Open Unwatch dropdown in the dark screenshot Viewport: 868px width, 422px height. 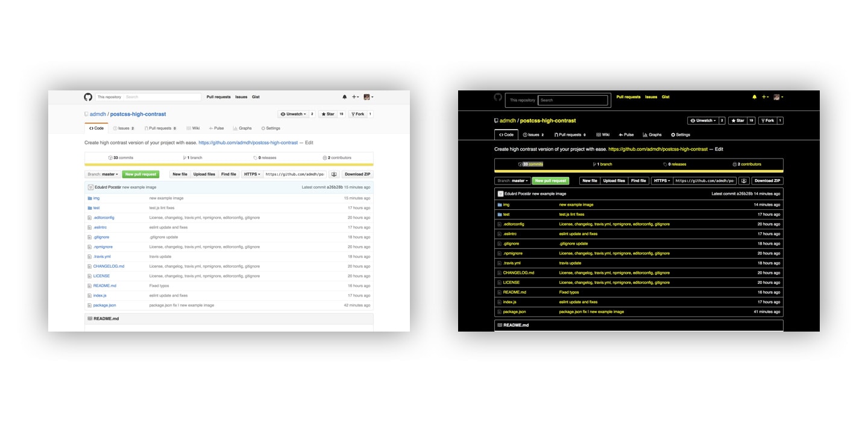(703, 121)
